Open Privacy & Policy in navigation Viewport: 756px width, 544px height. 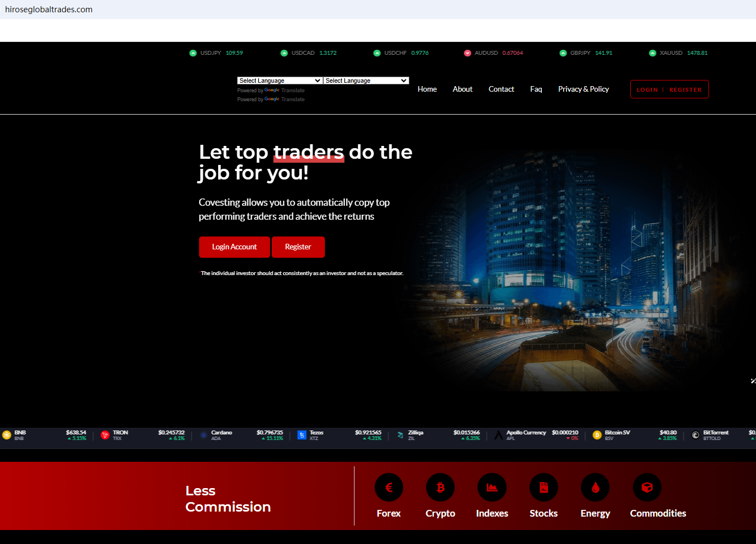[584, 89]
